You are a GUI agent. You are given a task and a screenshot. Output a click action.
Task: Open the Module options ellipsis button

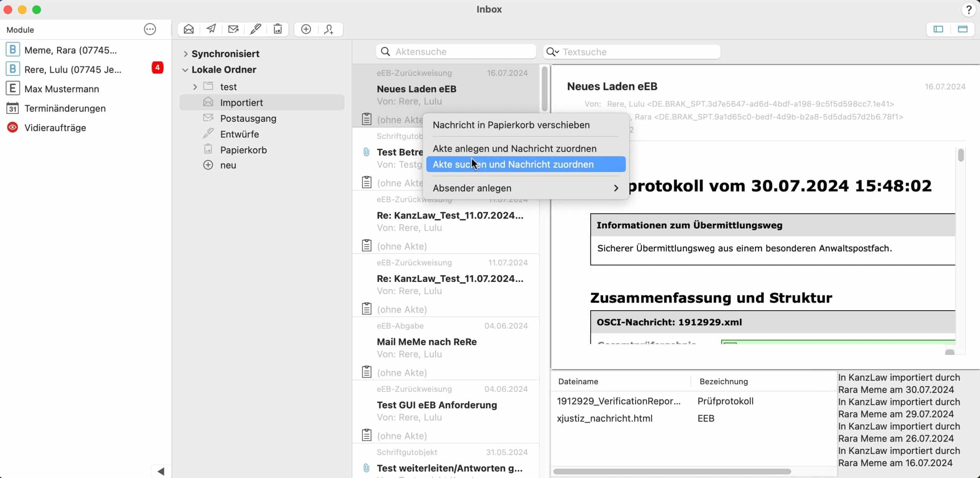pos(150,29)
